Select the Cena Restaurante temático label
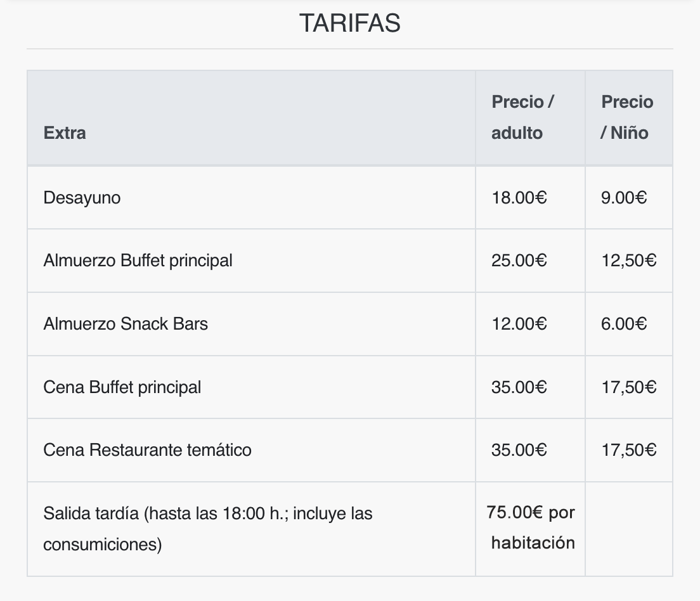This screenshot has width=700, height=601. [x=147, y=450]
